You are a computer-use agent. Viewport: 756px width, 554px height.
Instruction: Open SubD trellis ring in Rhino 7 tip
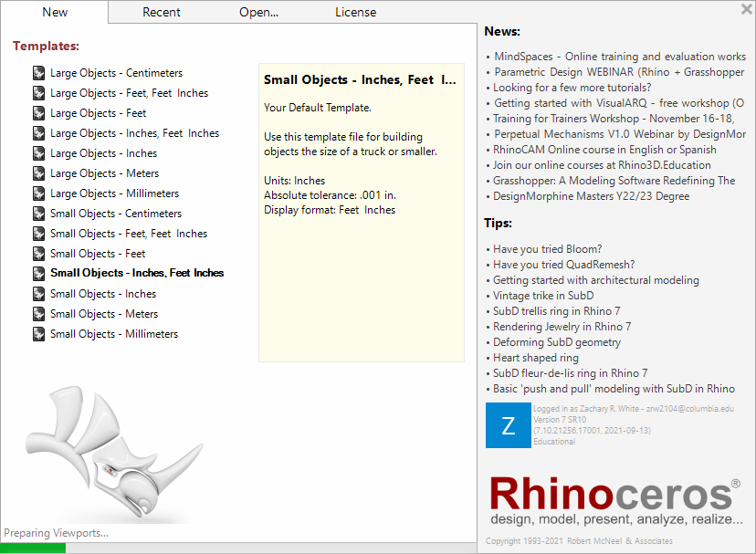pos(556,310)
